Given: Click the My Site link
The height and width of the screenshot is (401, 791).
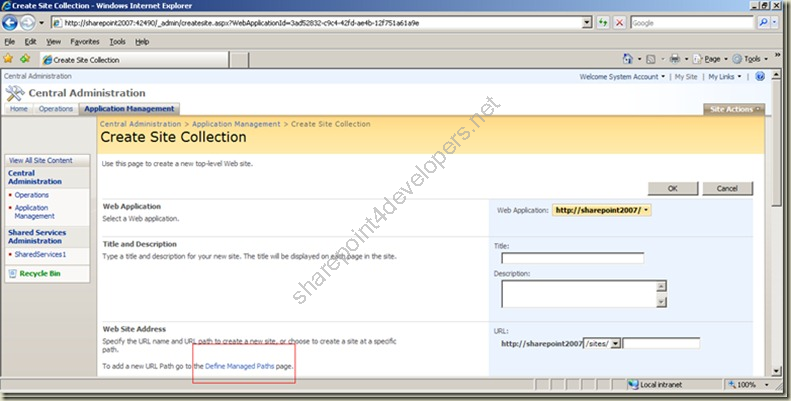Looking at the screenshot, I should click(686, 77).
